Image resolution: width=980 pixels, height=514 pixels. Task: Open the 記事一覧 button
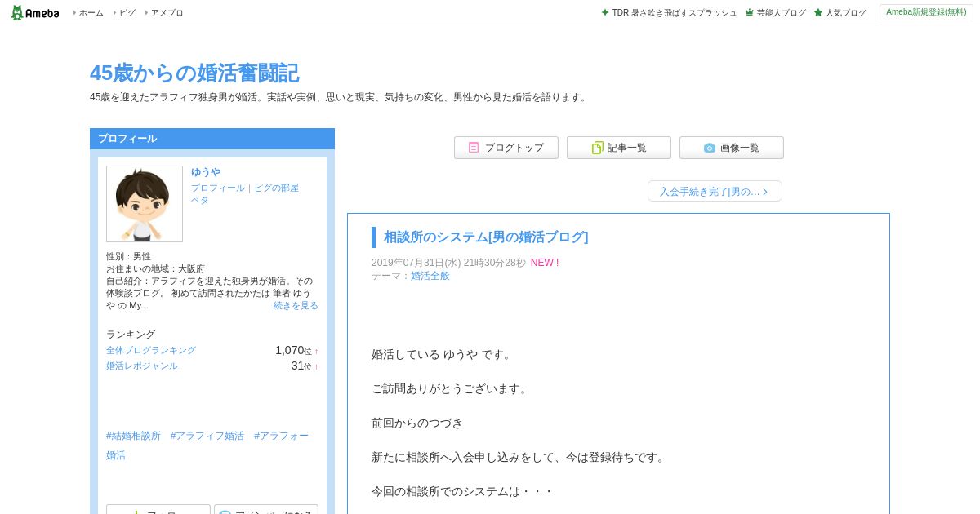click(x=619, y=148)
